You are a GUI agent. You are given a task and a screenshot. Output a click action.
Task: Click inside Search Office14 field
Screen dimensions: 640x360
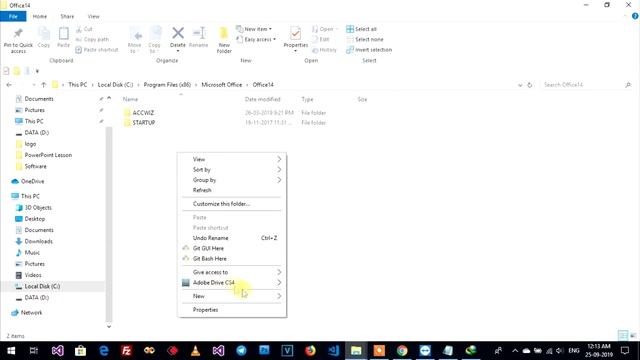(582, 85)
